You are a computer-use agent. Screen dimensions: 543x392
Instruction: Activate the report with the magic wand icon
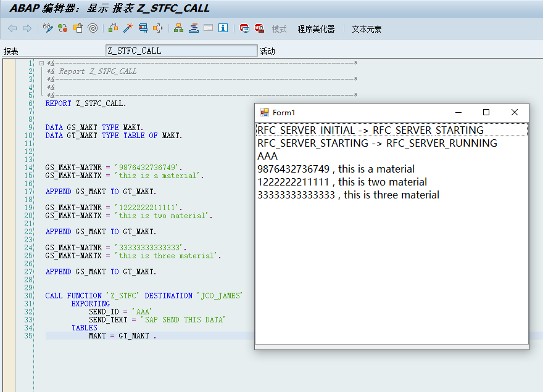click(128, 28)
